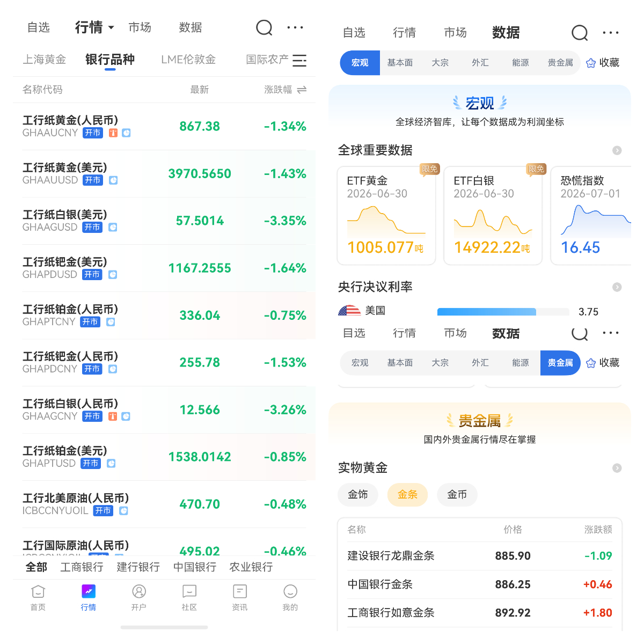644x644 pixels.
Task: Open 市场 in the quotes screen header
Action: click(x=140, y=27)
